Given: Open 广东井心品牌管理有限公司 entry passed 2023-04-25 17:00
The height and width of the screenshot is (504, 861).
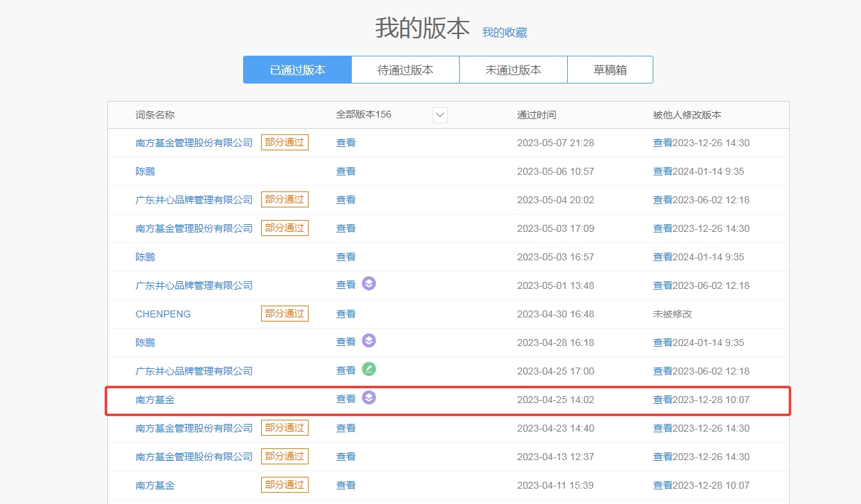Looking at the screenshot, I should 194,371.
